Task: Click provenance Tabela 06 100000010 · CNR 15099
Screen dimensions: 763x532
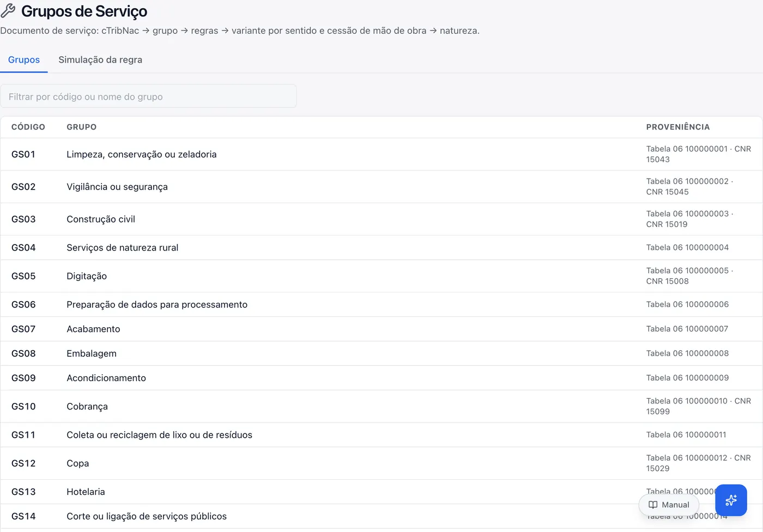Action: click(x=699, y=406)
